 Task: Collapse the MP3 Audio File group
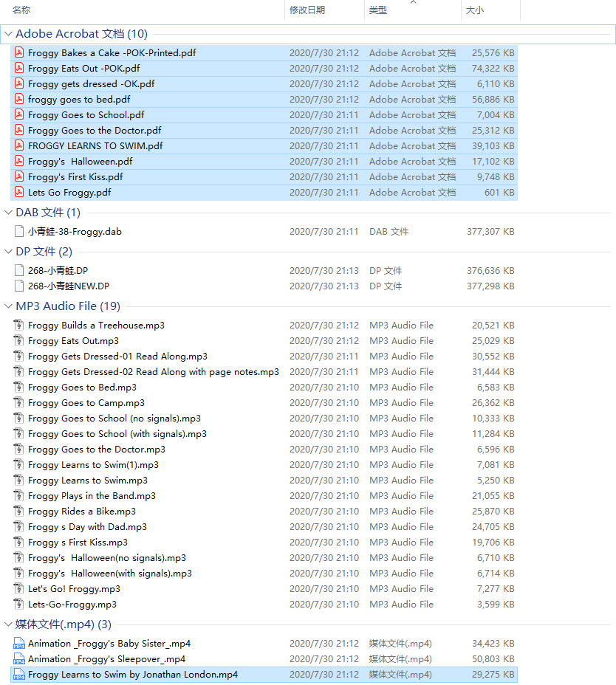pos(8,306)
